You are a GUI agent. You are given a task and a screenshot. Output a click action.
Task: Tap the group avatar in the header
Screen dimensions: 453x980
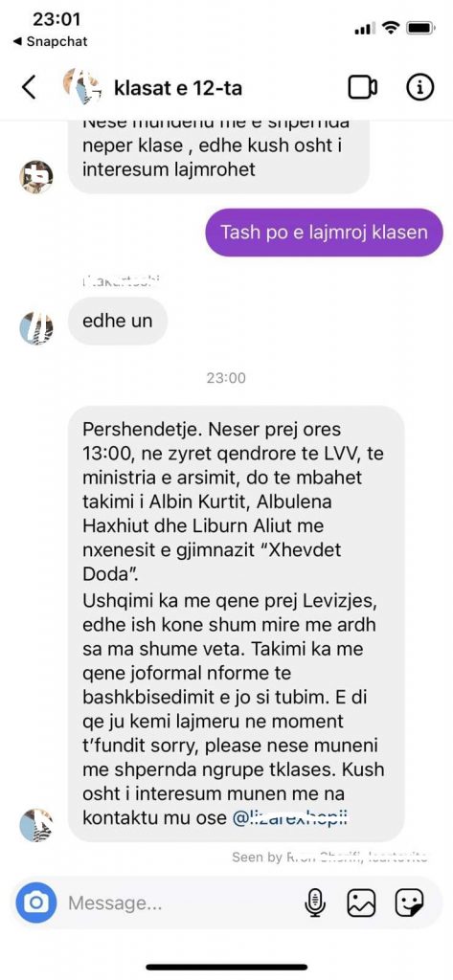point(81,87)
